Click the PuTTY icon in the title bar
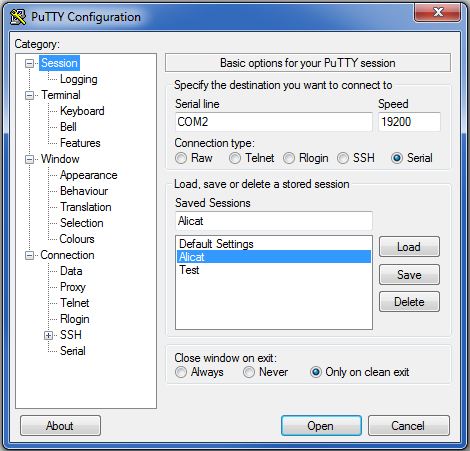Viewport: 470px width, 451px height. [18, 17]
